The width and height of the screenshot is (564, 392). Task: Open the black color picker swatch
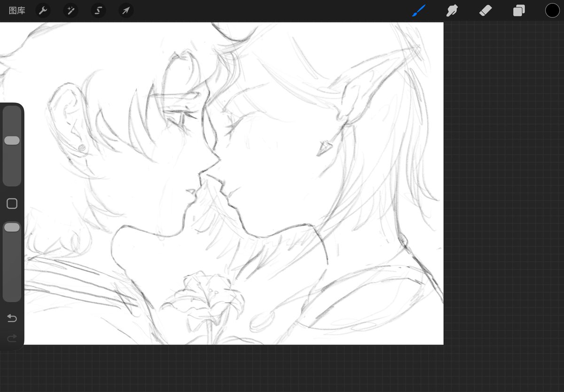click(x=552, y=10)
